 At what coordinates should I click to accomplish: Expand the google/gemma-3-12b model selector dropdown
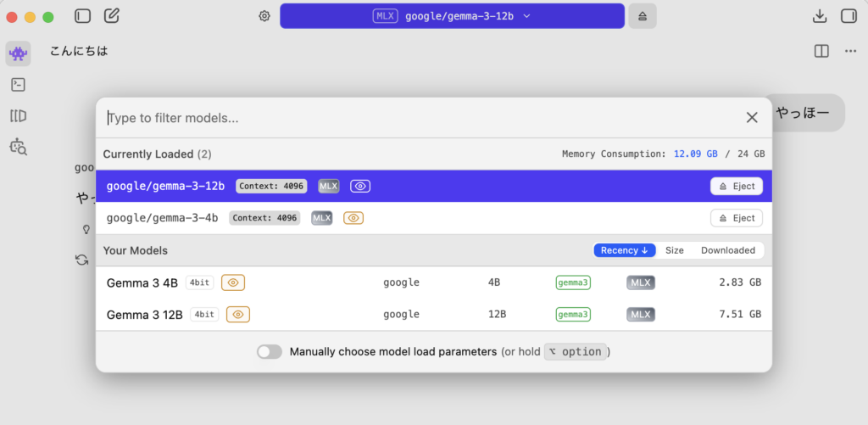[452, 16]
